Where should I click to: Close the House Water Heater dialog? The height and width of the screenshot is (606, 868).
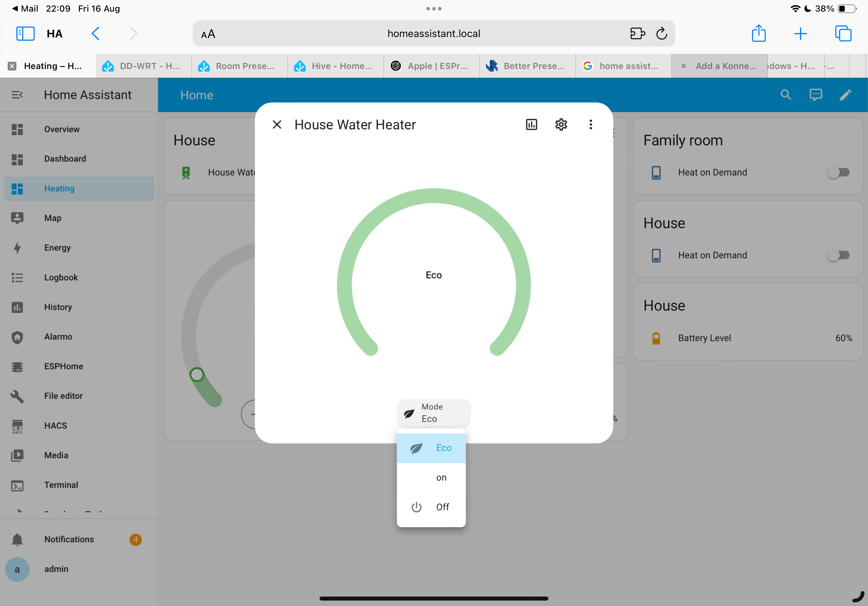277,124
